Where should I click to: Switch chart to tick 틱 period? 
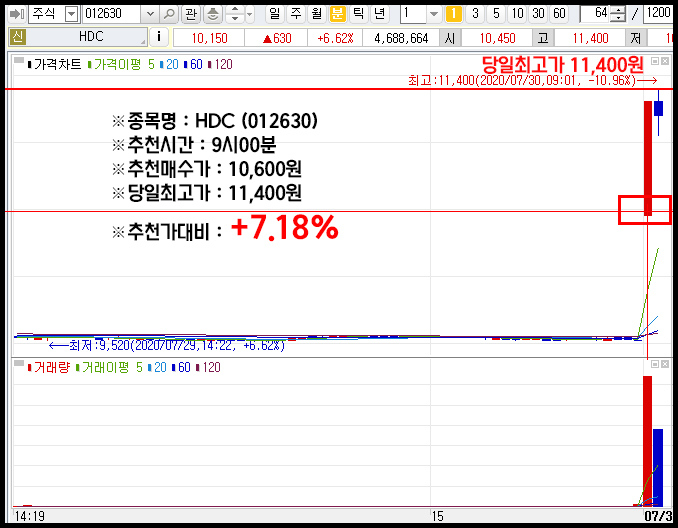[358, 14]
